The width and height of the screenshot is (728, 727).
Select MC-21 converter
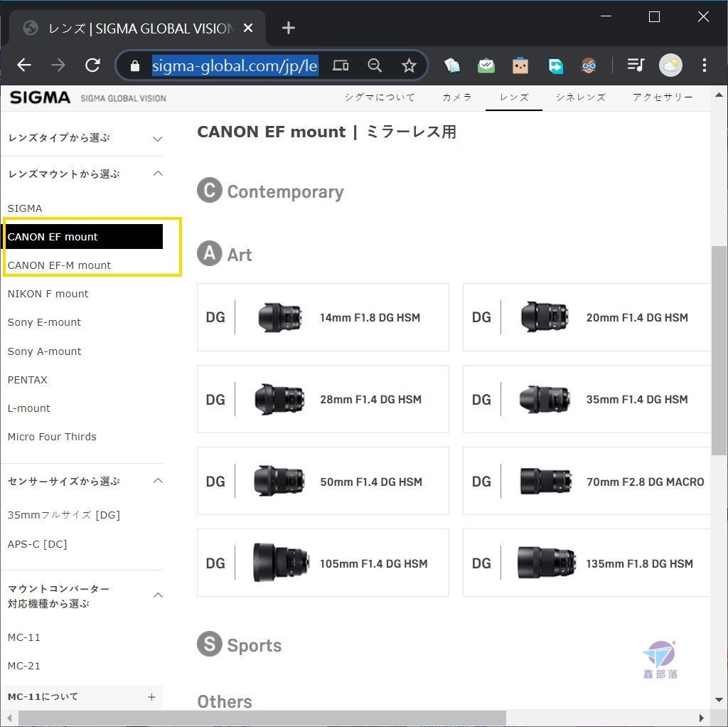[23, 666]
